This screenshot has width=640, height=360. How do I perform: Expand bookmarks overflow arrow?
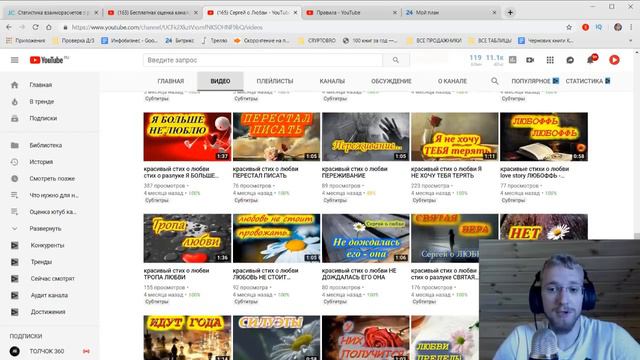pos(631,40)
